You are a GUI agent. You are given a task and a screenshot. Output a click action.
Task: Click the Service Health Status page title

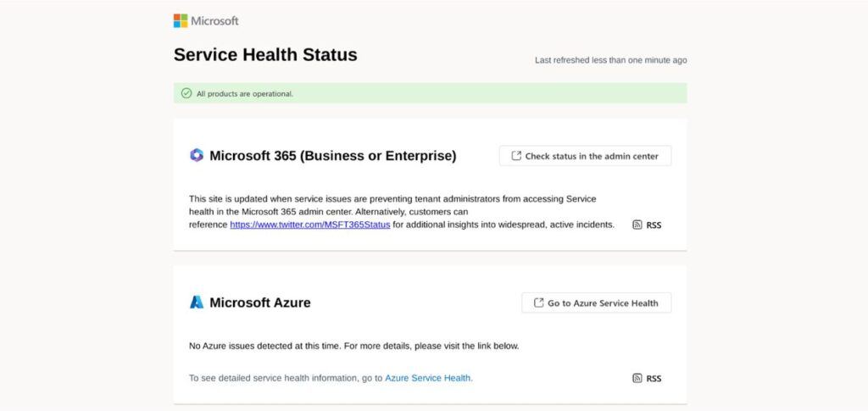[x=265, y=55]
